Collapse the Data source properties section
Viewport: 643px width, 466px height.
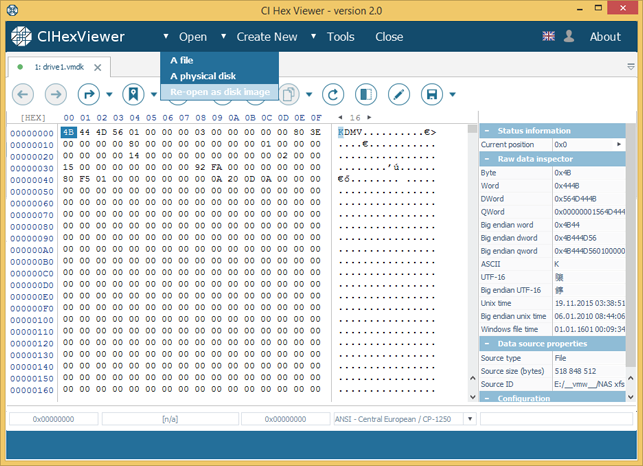[487, 344]
